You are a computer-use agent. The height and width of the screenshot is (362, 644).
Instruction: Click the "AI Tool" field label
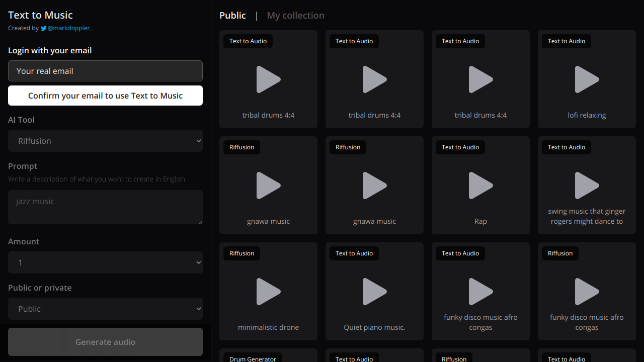coord(21,120)
